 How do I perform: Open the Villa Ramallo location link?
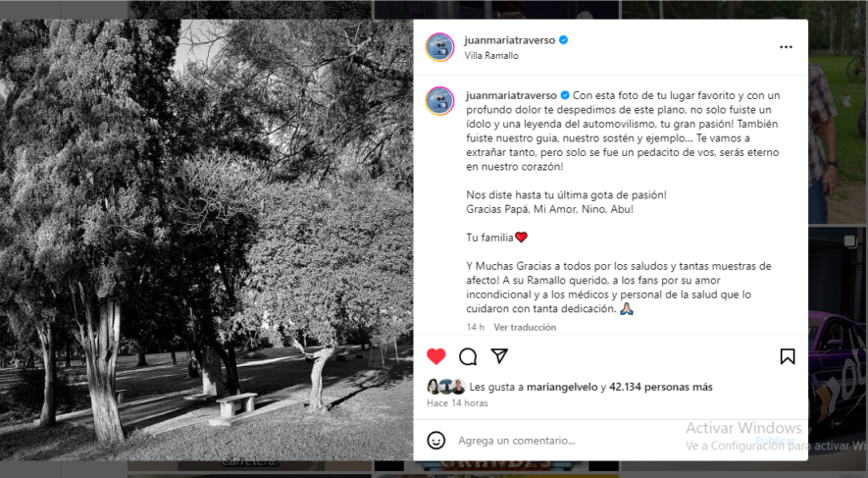pyautogui.click(x=491, y=55)
